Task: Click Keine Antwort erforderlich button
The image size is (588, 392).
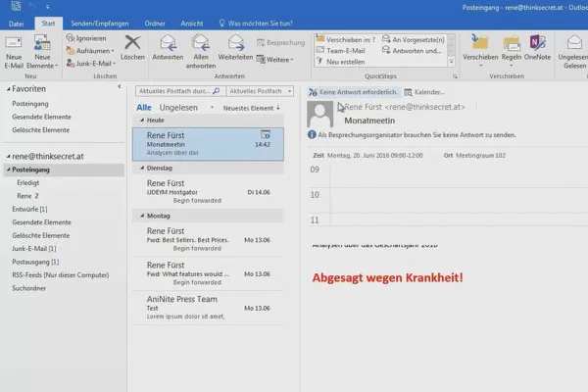Action: tap(353, 92)
